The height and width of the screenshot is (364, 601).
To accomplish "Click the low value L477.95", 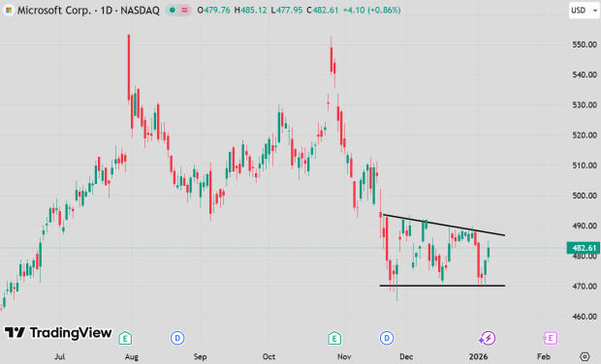I will pyautogui.click(x=286, y=11).
